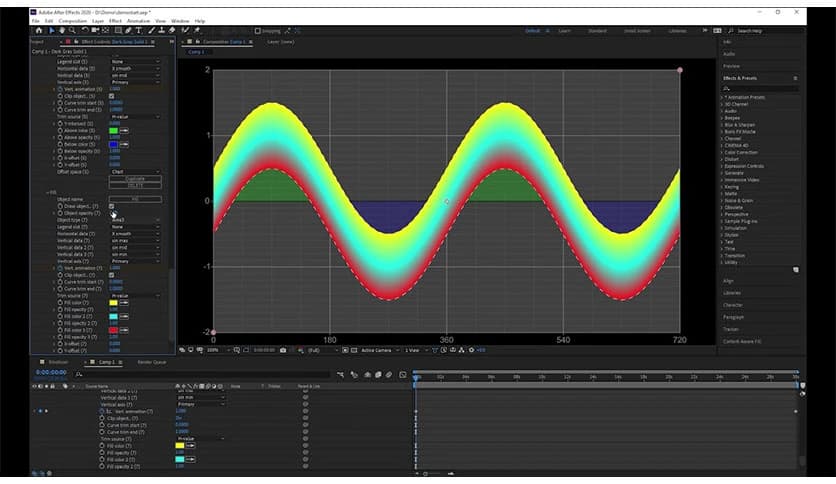Click the stopwatch for Above color (5)
Screen dimensions: 836x484
(60, 131)
